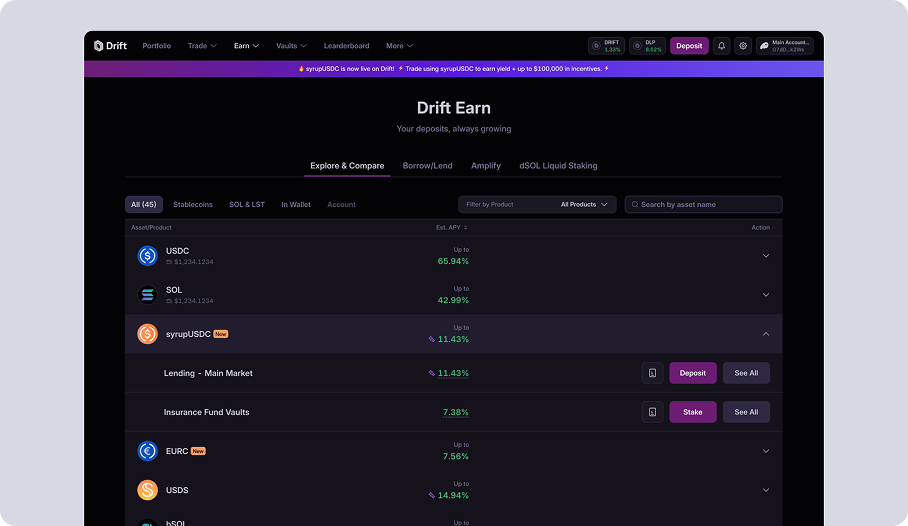Select the All (45) filter
The width and height of the screenshot is (908, 526).
tap(144, 204)
